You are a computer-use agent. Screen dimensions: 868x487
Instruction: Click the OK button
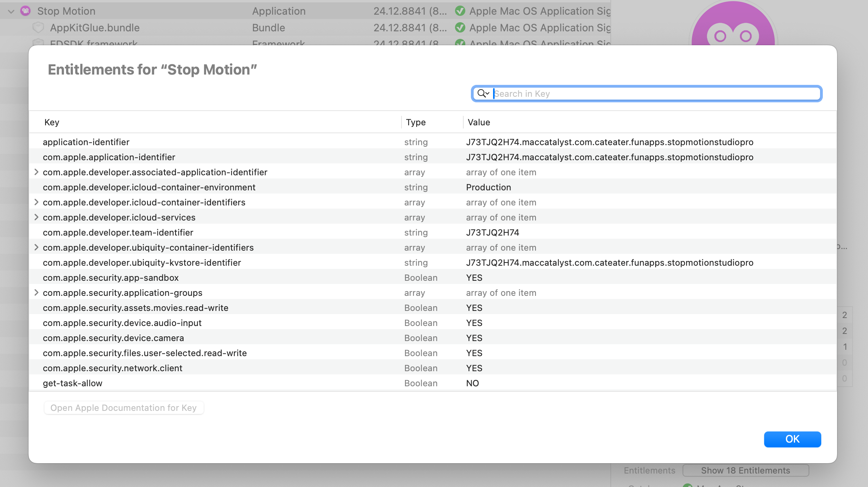(792, 439)
